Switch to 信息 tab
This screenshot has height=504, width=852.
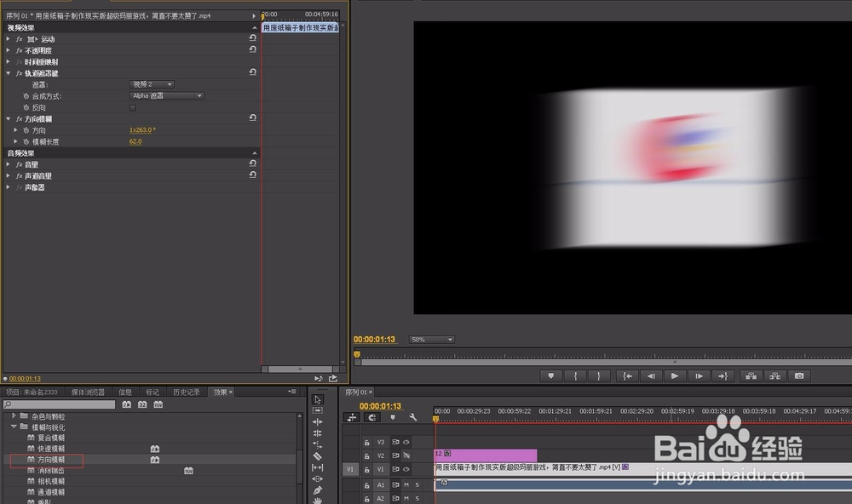pos(125,392)
